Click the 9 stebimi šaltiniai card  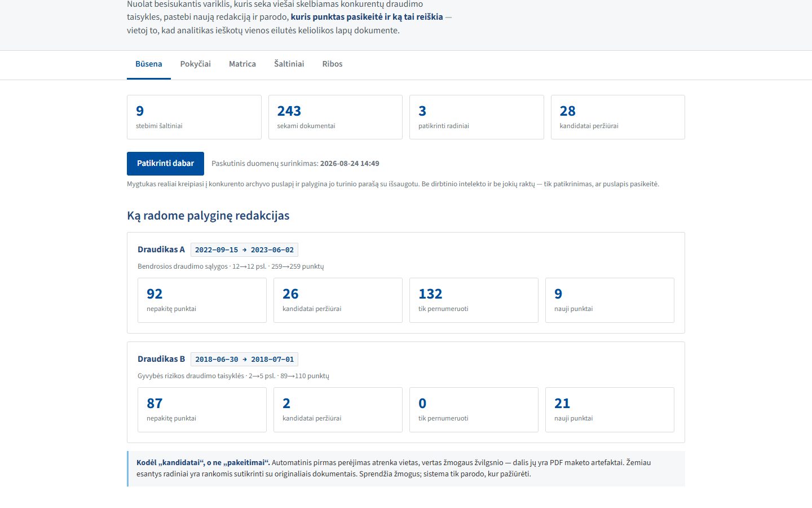[194, 117]
